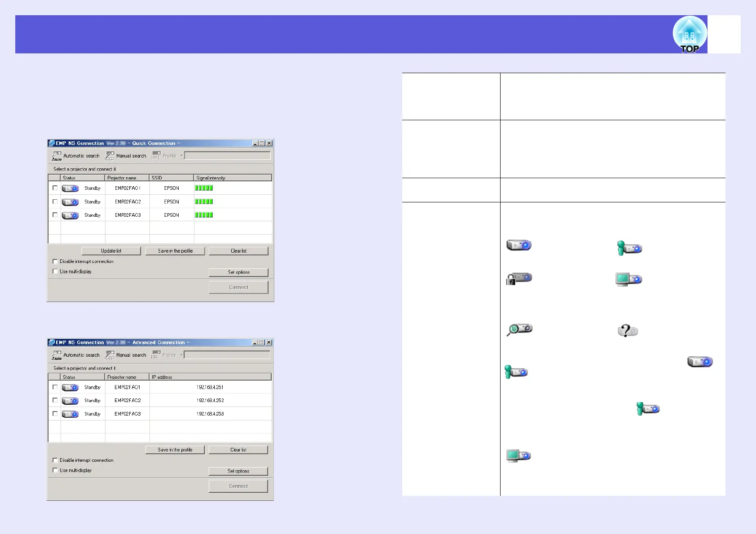
Task: Click Clear list in Quick Connection window
Action: tap(238, 251)
